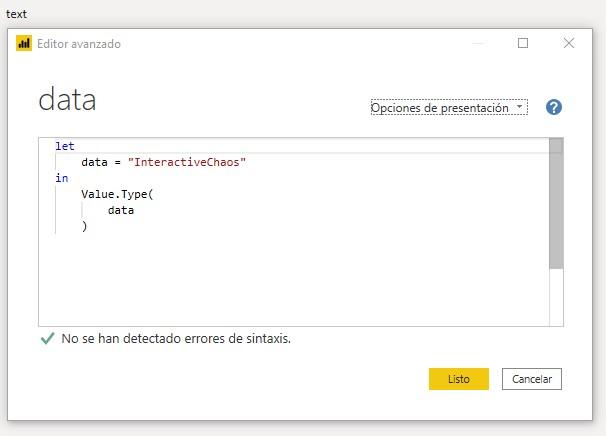Place cursor on the let keyword
This screenshot has width=606, height=436.
pos(65,146)
